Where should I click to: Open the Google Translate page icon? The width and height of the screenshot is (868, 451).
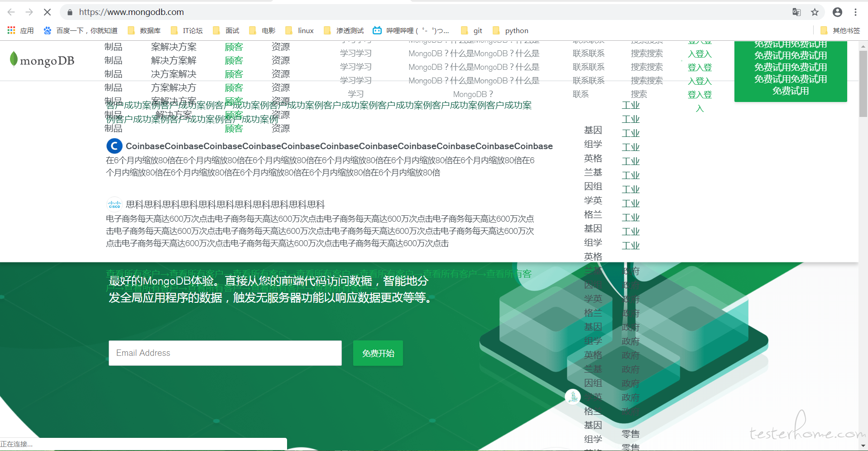796,12
